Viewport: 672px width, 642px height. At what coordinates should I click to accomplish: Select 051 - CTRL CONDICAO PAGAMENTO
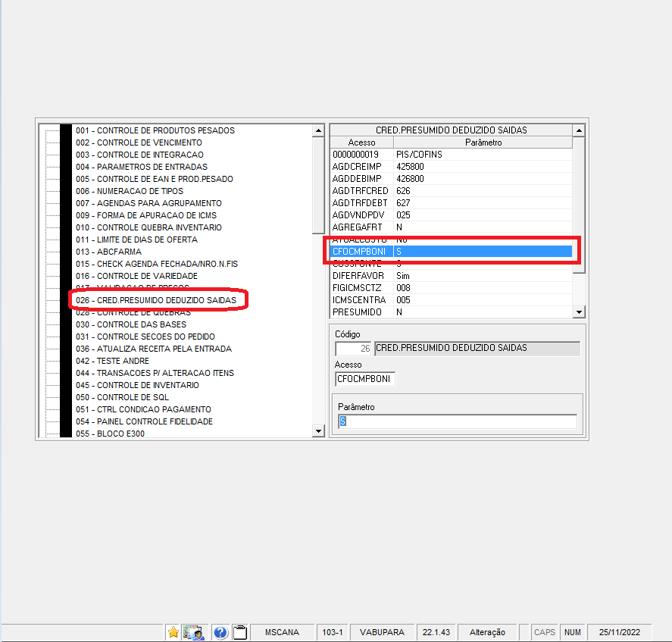[x=143, y=409]
